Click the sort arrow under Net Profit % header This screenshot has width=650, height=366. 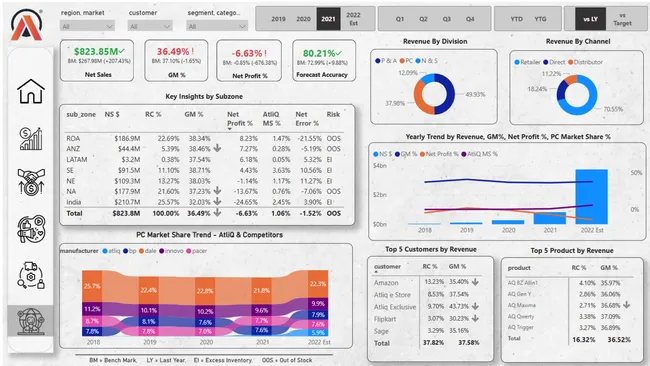(x=230, y=129)
